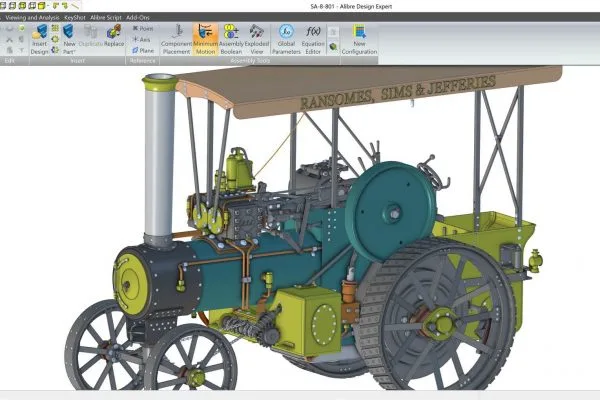600x400 pixels.
Task: Insert a reference Plane
Action: (143, 50)
